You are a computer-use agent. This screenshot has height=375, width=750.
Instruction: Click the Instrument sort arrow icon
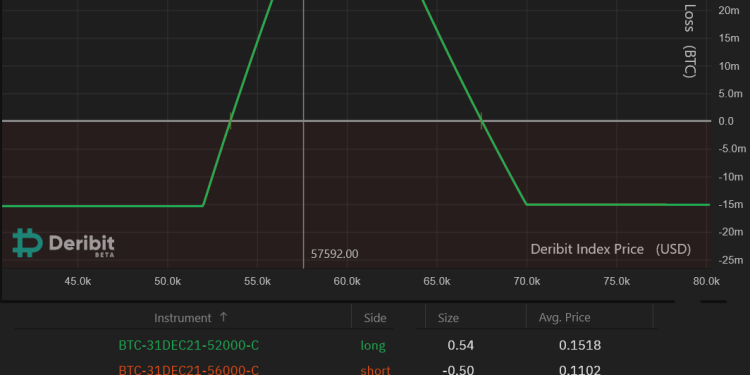point(223,317)
